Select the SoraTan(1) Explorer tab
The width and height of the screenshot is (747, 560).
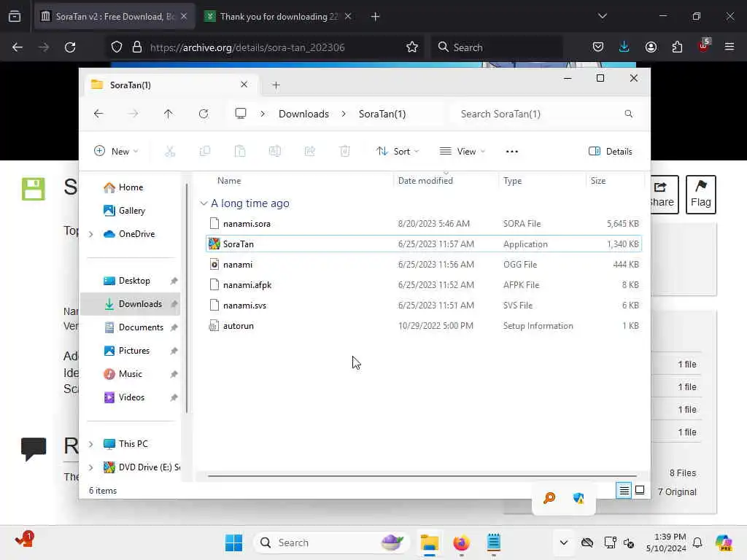point(169,85)
